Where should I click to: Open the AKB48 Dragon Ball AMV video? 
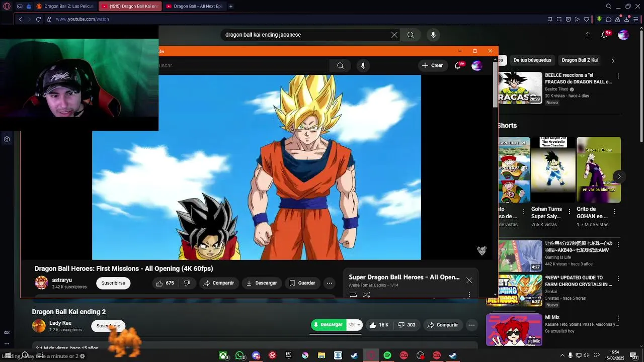[x=520, y=256]
